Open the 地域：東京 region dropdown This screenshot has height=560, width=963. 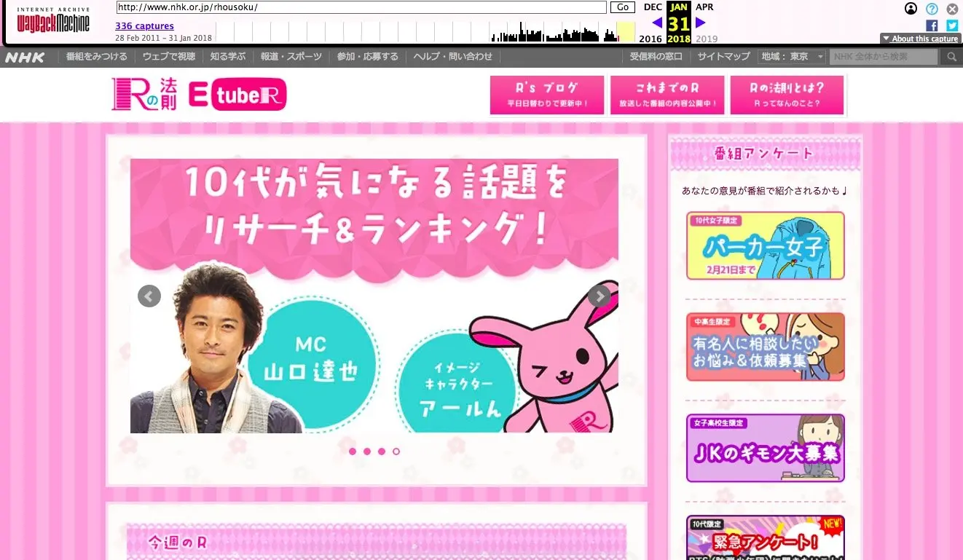pos(793,57)
